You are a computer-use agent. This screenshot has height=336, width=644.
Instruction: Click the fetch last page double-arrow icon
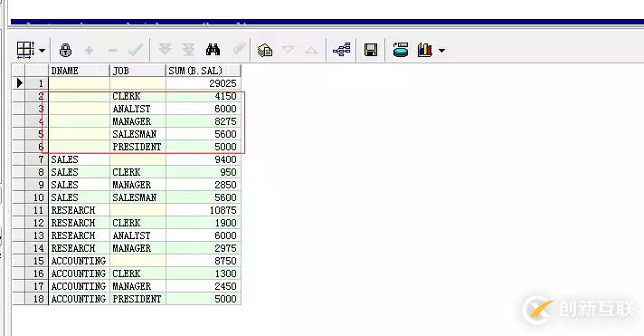click(x=188, y=50)
